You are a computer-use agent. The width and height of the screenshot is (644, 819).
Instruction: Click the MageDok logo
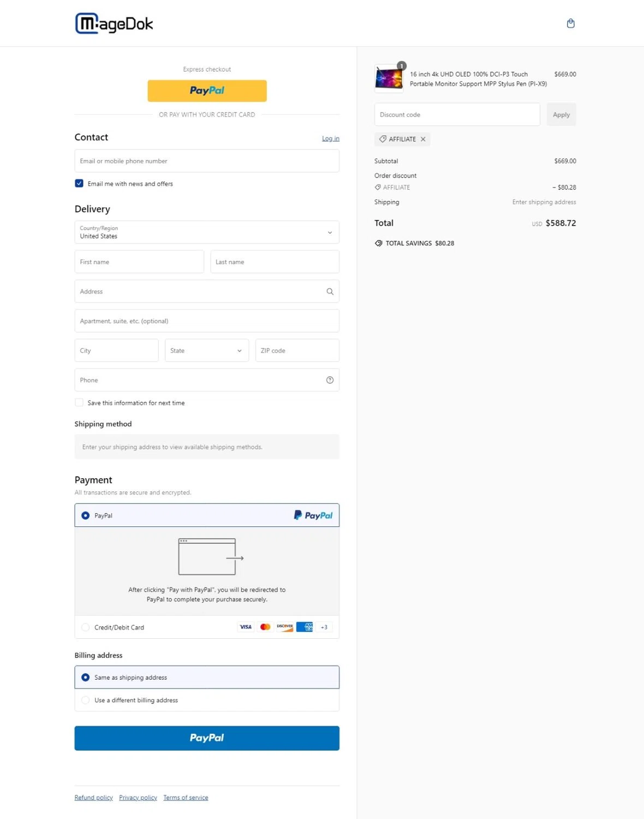pos(114,23)
